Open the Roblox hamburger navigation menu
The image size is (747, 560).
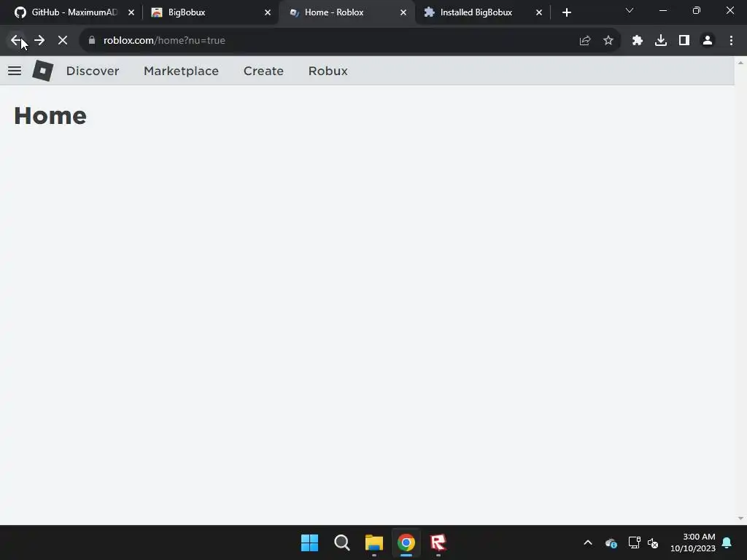point(15,71)
